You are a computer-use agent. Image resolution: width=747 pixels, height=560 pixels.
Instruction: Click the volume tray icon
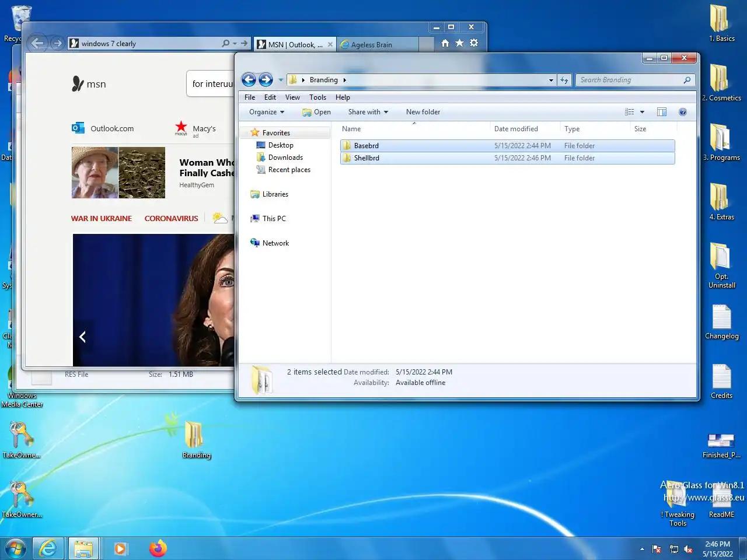(689, 549)
